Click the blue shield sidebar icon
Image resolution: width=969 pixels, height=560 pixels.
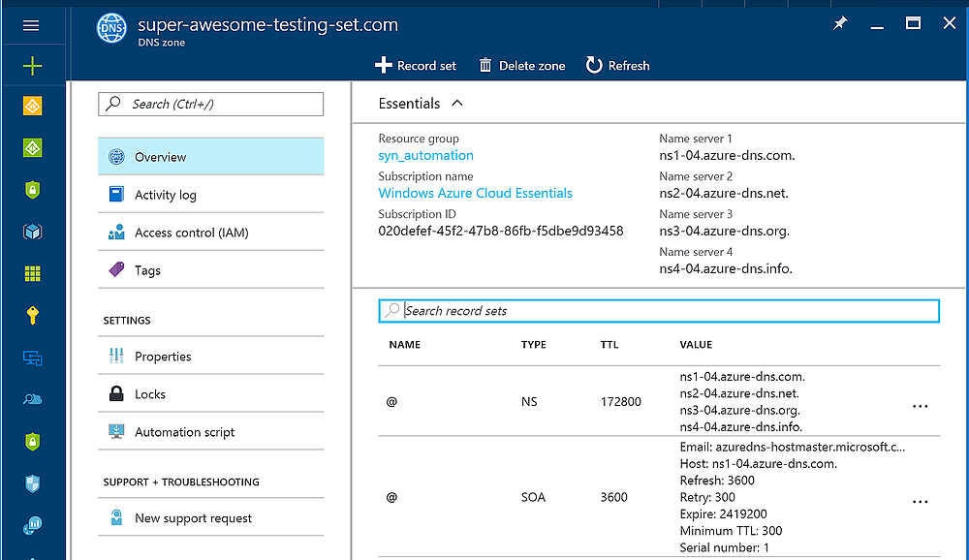coord(32,483)
